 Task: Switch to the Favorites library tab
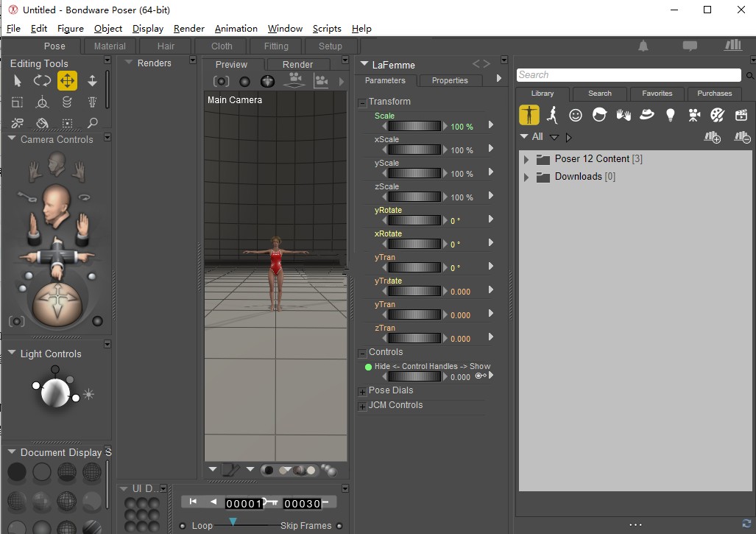click(657, 94)
